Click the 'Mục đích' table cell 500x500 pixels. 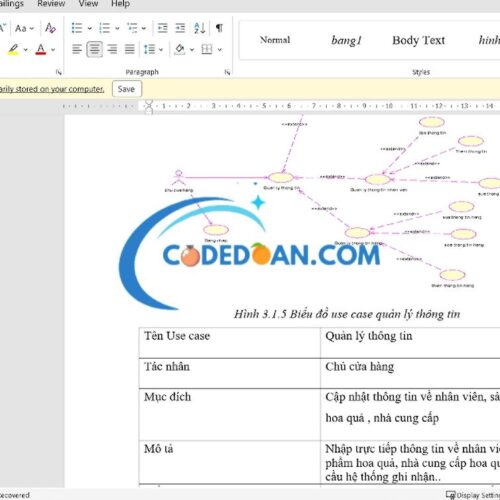[x=230, y=414]
